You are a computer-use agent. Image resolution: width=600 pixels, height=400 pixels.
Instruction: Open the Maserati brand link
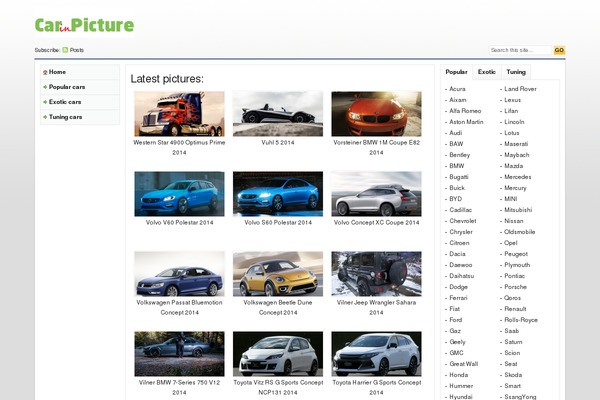coord(516,144)
